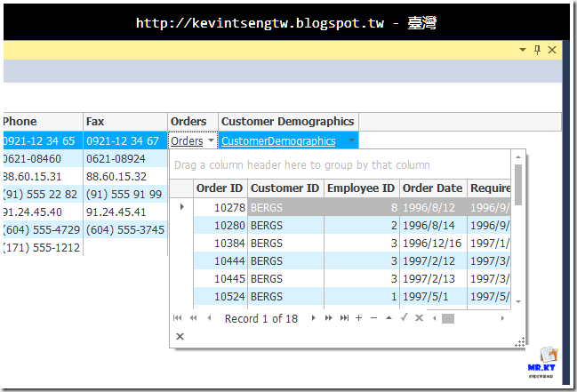
Task: Click fax cell (91) 555 91 99
Action: pos(125,194)
